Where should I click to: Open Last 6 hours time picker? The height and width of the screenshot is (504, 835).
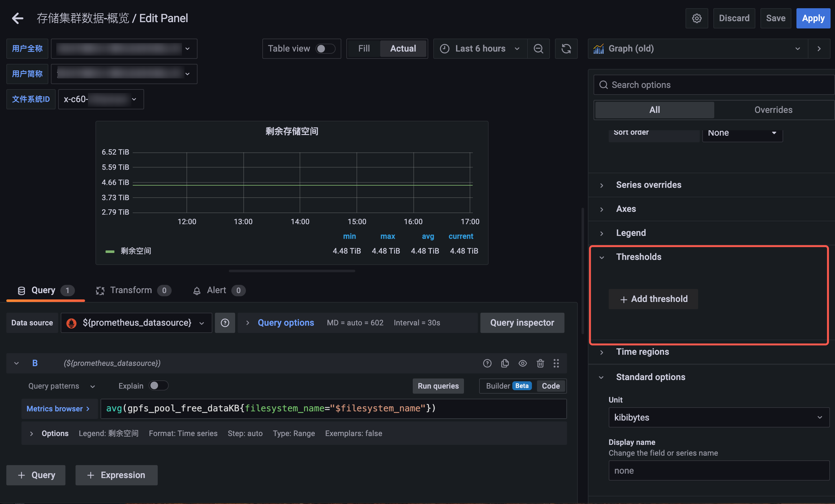[x=480, y=49]
